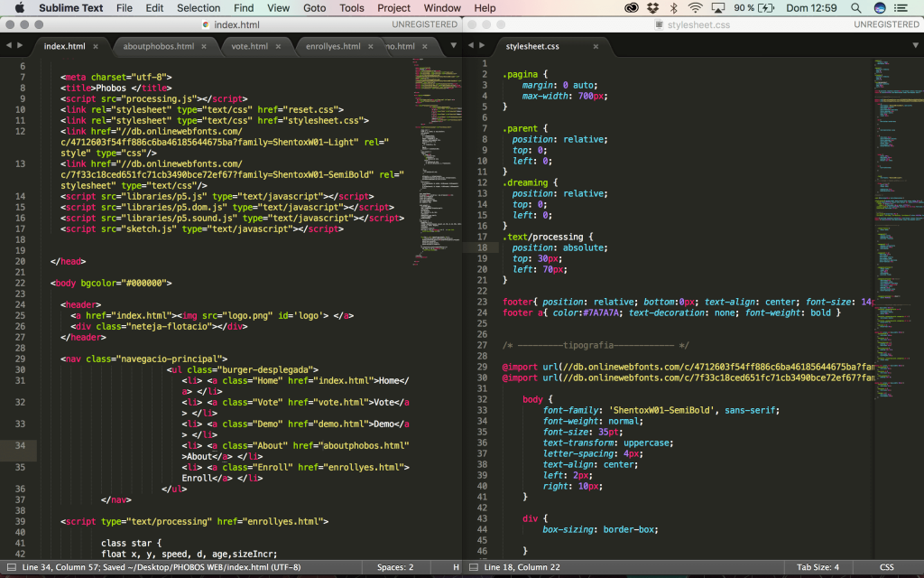
Task: Open Creative Cloud from the menu bar
Action: [x=633, y=7]
